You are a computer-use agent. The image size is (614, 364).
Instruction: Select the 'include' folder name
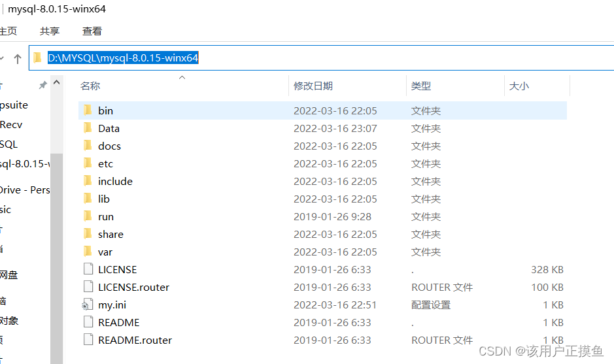115,181
